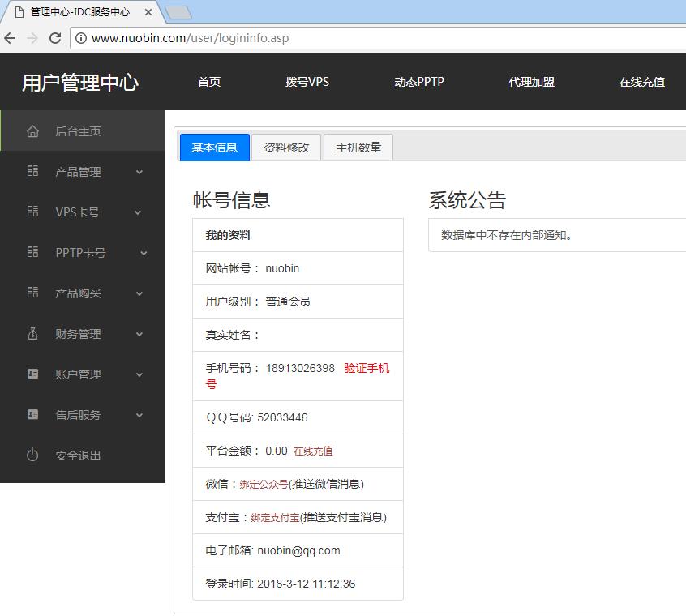Switch to the 资料修改 tab

click(286, 148)
